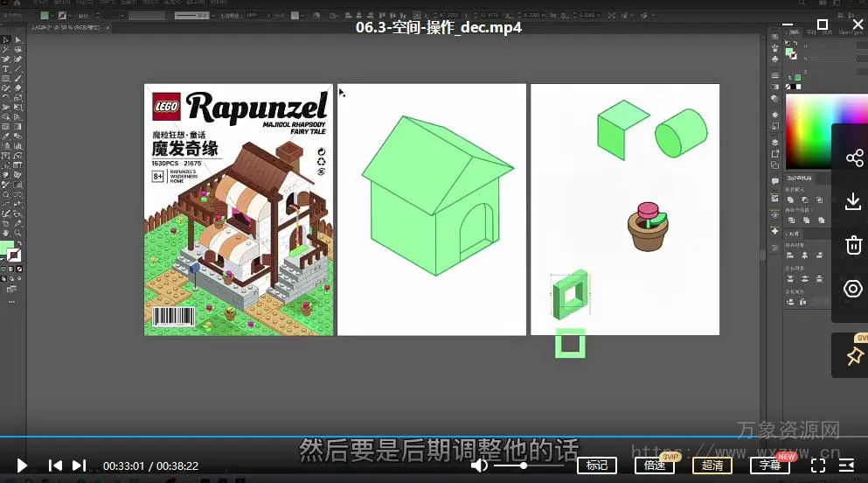Click the download icon in the side panel
Viewport: 868px width, 483px height.
pos(854,202)
